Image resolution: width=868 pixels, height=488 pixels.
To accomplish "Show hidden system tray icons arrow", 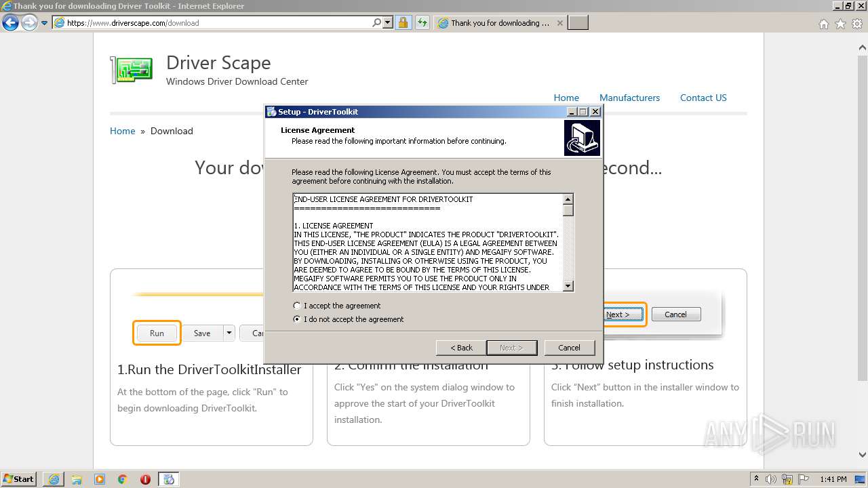I will 757,479.
